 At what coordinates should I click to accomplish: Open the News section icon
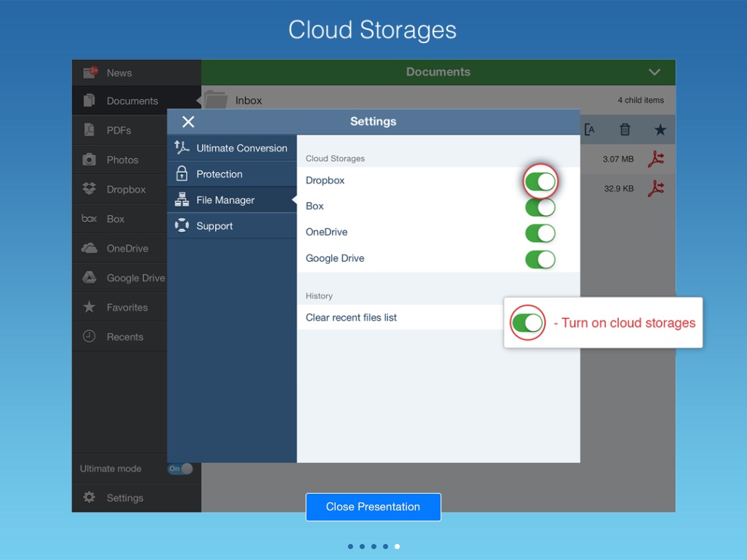90,72
